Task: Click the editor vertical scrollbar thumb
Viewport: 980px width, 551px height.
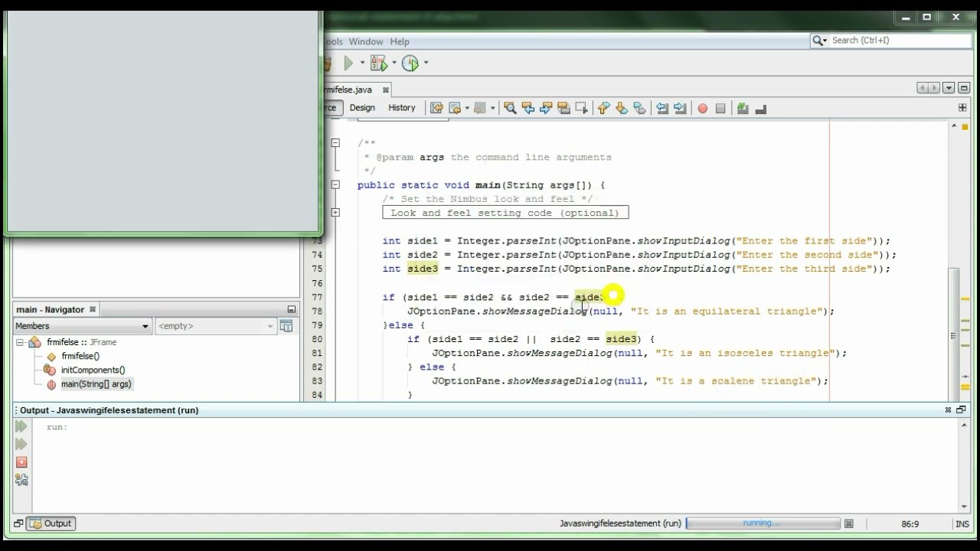Action: pos(953,335)
